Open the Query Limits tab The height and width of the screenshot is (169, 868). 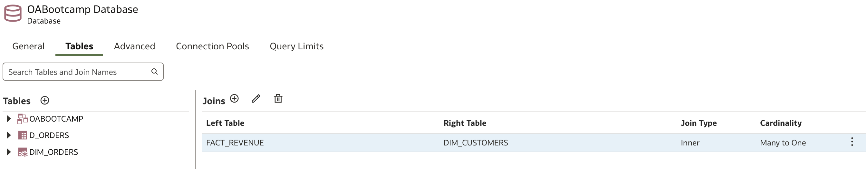pyautogui.click(x=296, y=46)
